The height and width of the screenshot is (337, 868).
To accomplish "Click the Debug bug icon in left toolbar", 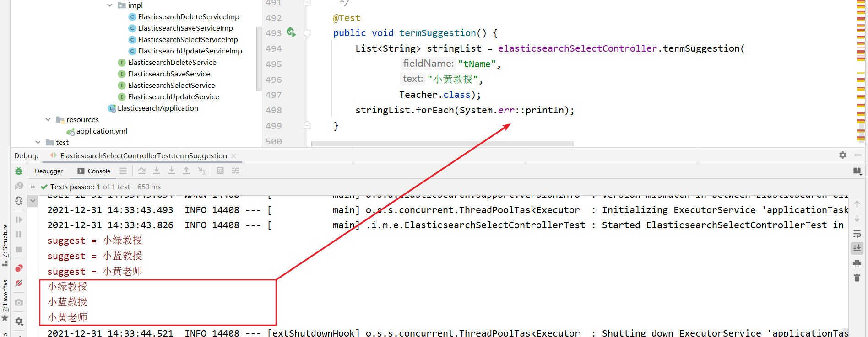I will pos(19,171).
